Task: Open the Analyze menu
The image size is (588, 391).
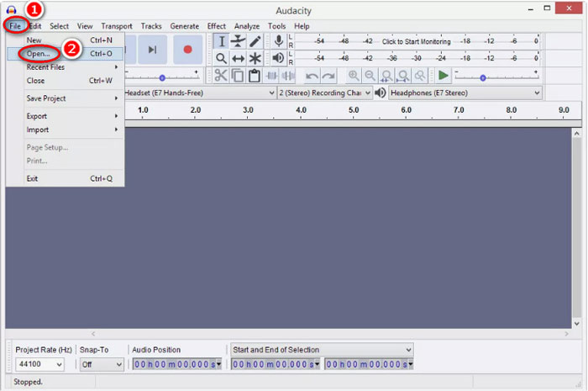Action: click(247, 26)
